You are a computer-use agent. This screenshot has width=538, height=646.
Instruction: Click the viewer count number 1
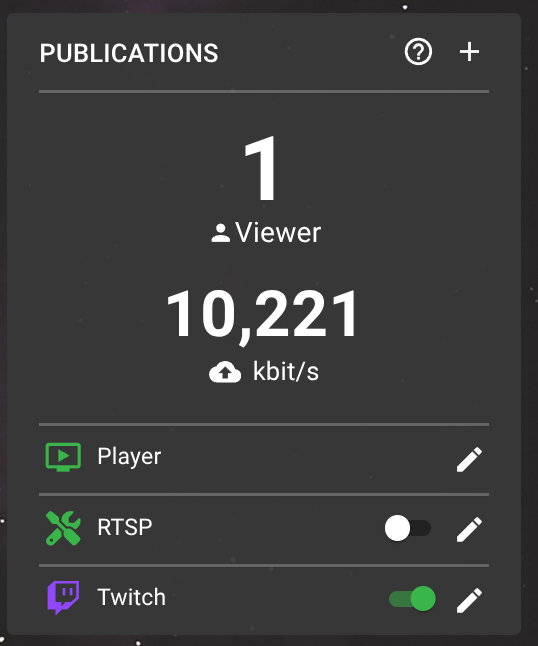pyautogui.click(x=261, y=169)
